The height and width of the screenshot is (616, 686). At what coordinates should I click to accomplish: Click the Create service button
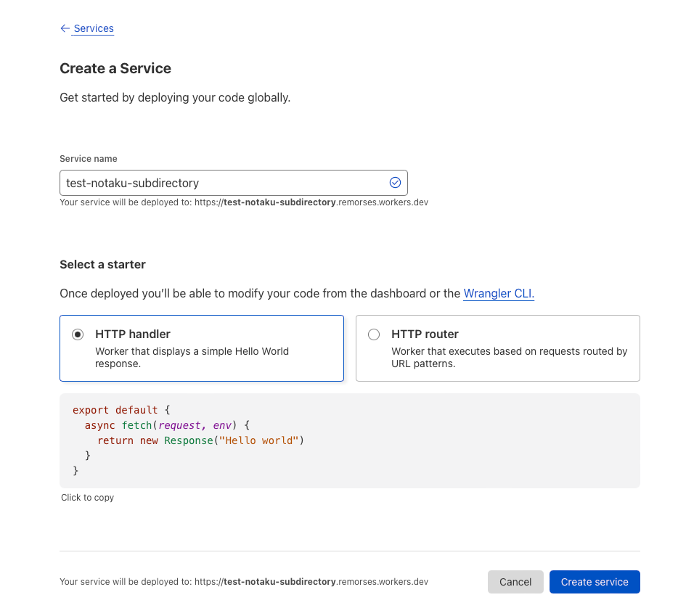pos(595,582)
